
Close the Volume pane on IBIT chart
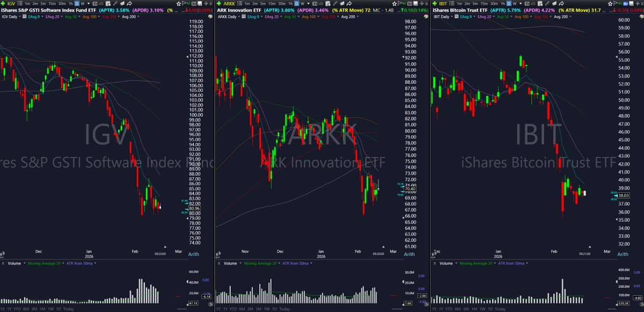coord(434,264)
